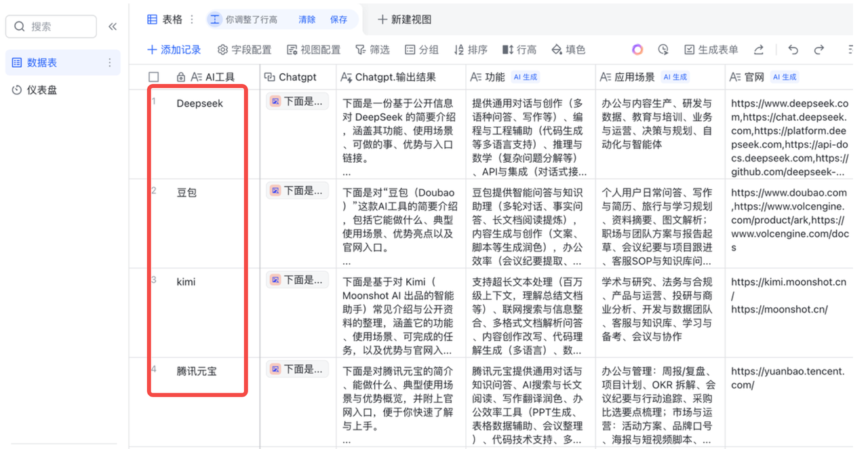The width and height of the screenshot is (868, 449).
Task: Click the undo arrow
Action: click(793, 50)
